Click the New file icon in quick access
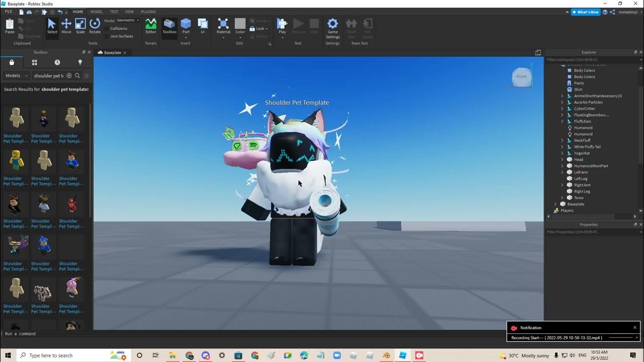The width and height of the screenshot is (644, 362). point(21,12)
